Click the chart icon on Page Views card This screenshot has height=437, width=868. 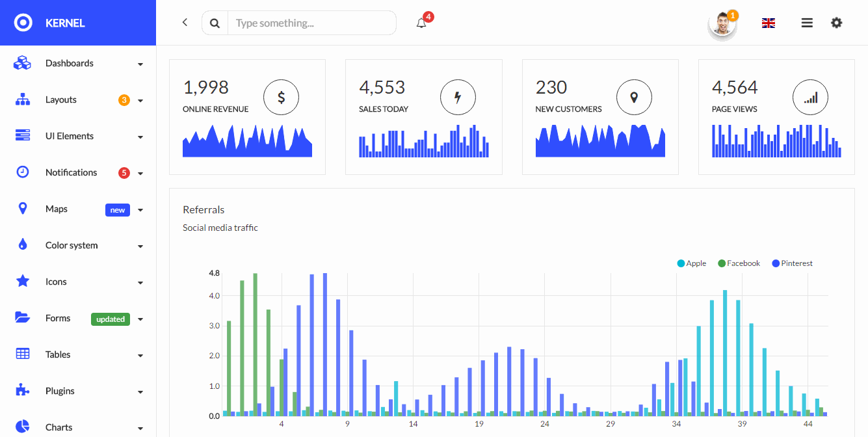click(x=810, y=97)
